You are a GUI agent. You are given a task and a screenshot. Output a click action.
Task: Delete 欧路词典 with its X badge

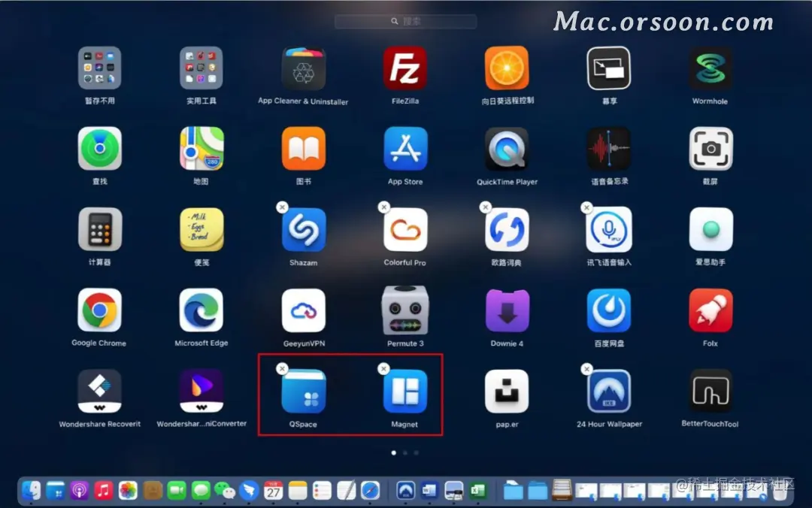[485, 207]
